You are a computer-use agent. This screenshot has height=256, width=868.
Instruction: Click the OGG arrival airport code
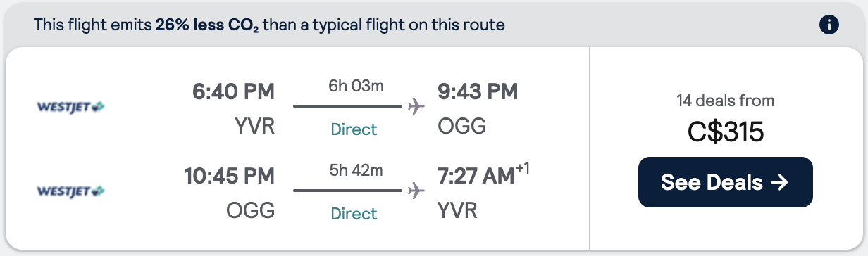point(461,127)
